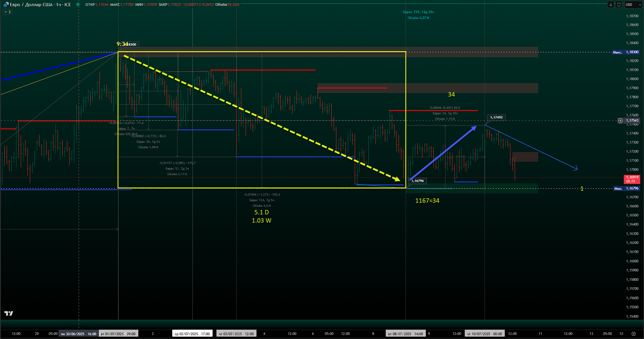Click the ЗАКР close value 1,17623
This screenshot has height=339, width=644.
click(x=174, y=5)
